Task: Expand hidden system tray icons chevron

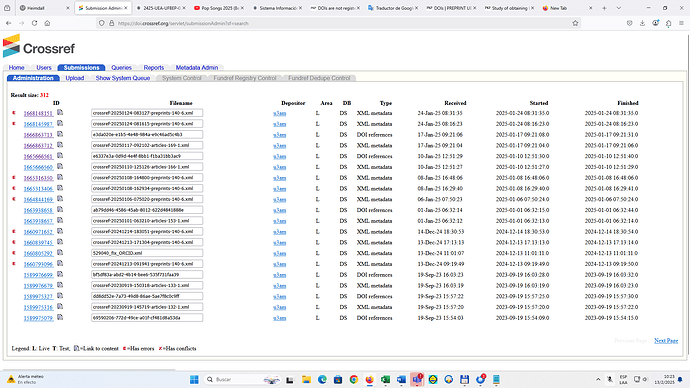Action: click(x=598, y=380)
